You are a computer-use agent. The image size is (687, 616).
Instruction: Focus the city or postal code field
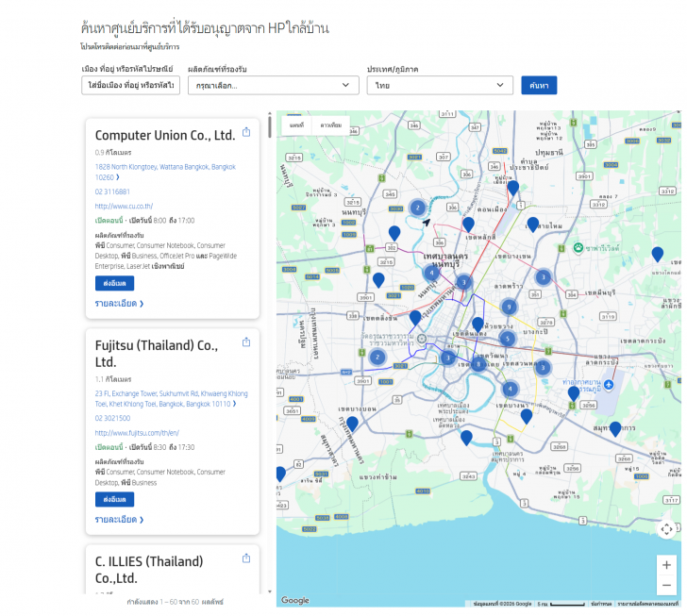coord(130,86)
